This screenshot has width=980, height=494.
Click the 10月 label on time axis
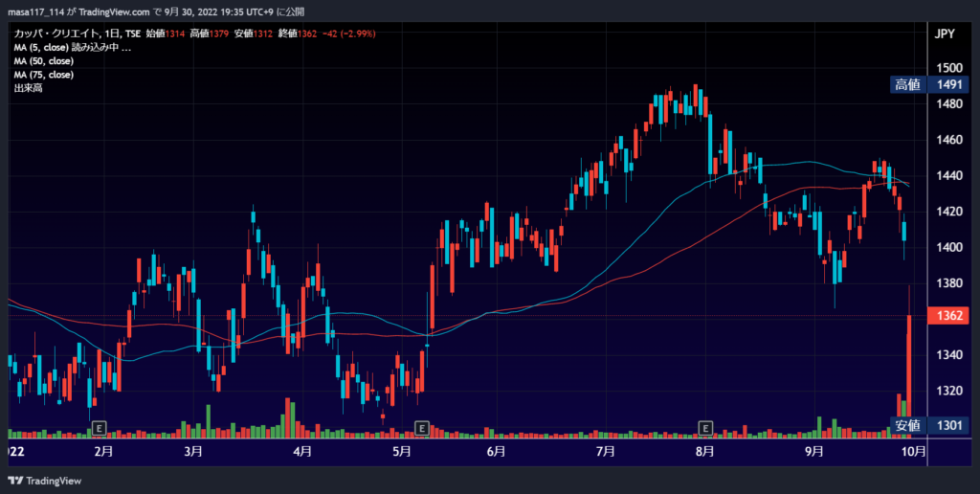point(915,452)
